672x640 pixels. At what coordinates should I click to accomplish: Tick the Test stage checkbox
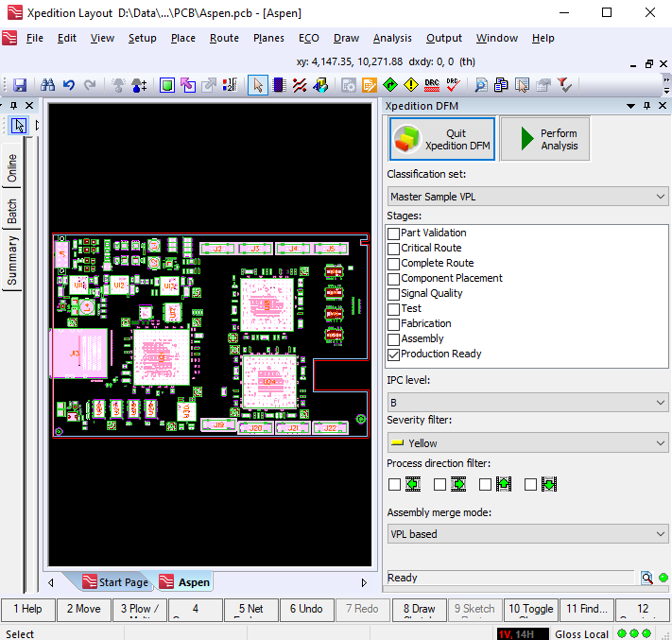[x=393, y=309]
